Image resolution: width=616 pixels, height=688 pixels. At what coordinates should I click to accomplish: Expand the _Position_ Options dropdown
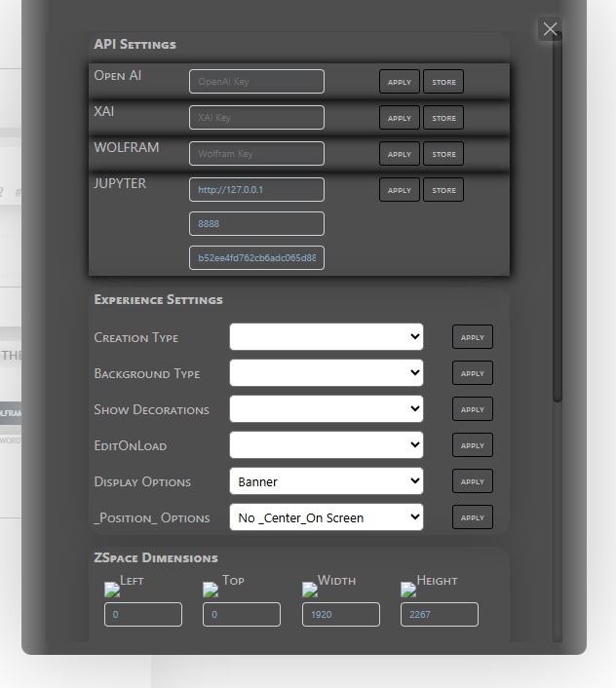click(326, 517)
